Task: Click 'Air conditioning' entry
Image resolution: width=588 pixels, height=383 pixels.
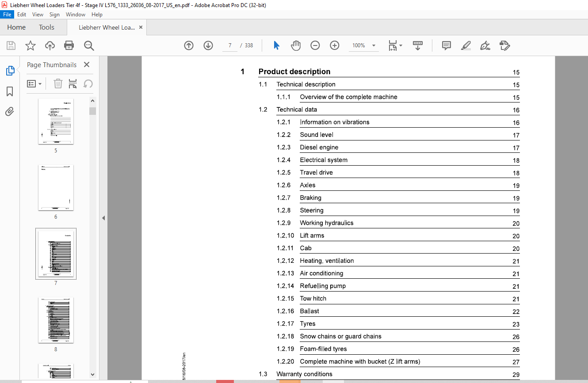Action: (x=321, y=273)
